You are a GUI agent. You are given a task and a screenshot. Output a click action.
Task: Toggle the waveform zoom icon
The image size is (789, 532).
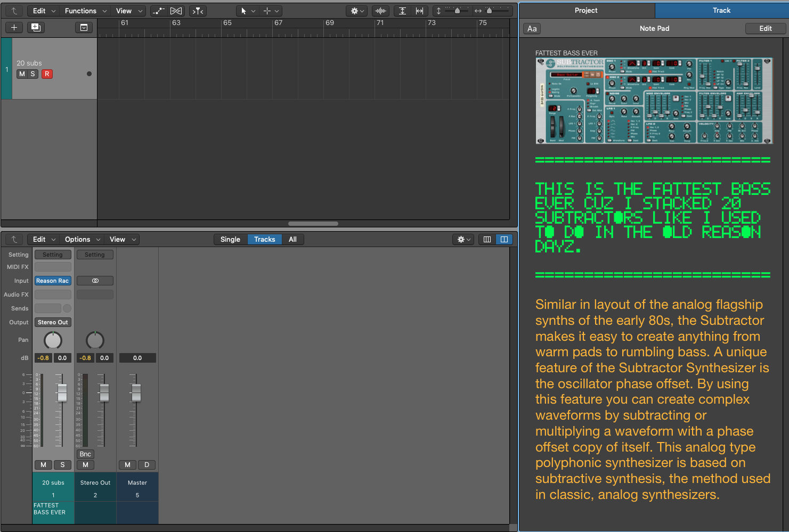click(x=380, y=11)
